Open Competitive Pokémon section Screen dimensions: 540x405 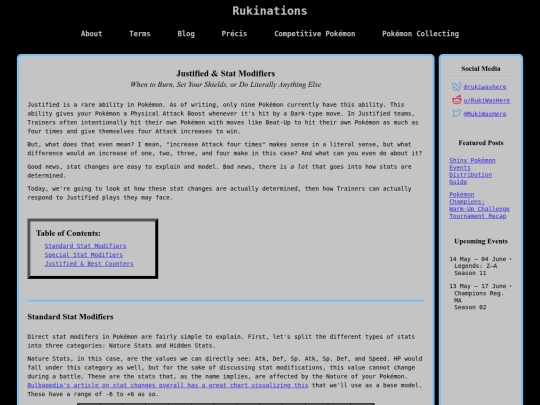click(314, 34)
